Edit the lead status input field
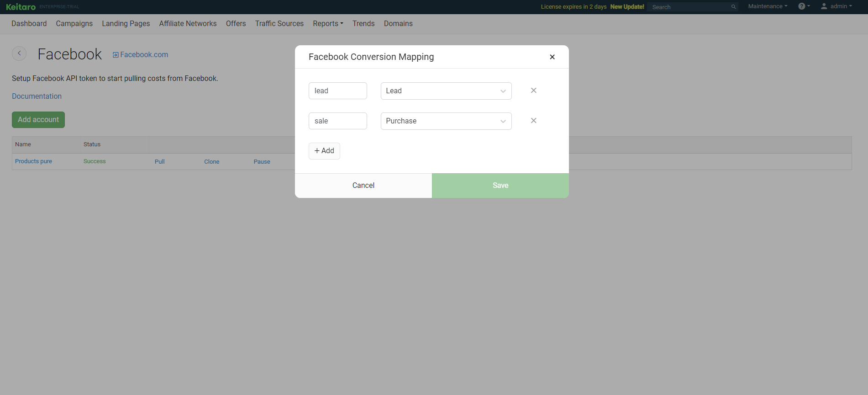This screenshot has width=868, height=395. [x=338, y=91]
